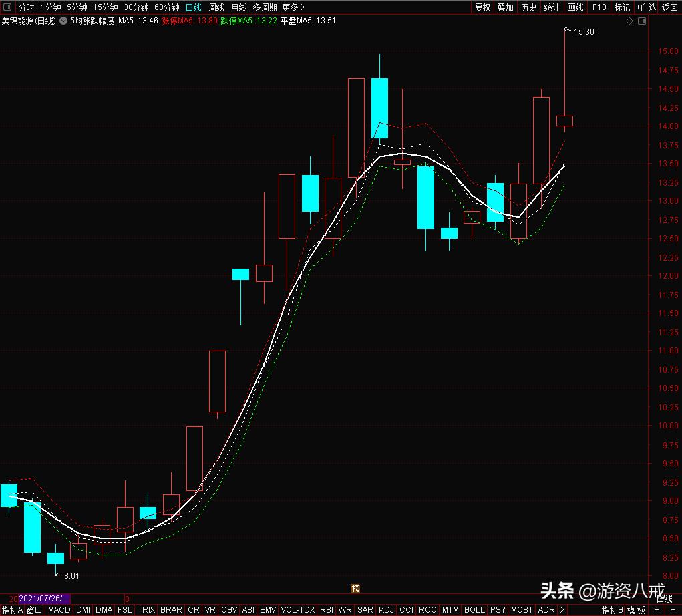Click the 榜 marker on time axis
682x616 pixels.
[356, 588]
